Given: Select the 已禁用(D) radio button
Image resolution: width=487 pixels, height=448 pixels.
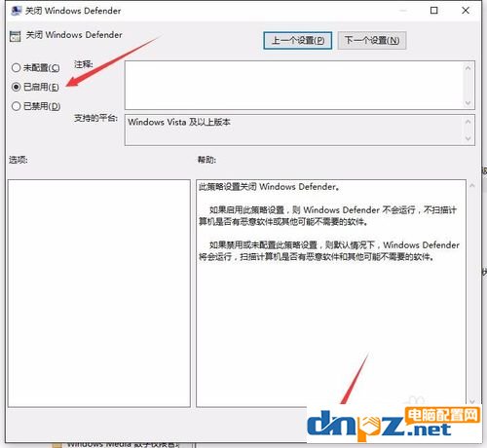Looking at the screenshot, I should click(x=16, y=106).
